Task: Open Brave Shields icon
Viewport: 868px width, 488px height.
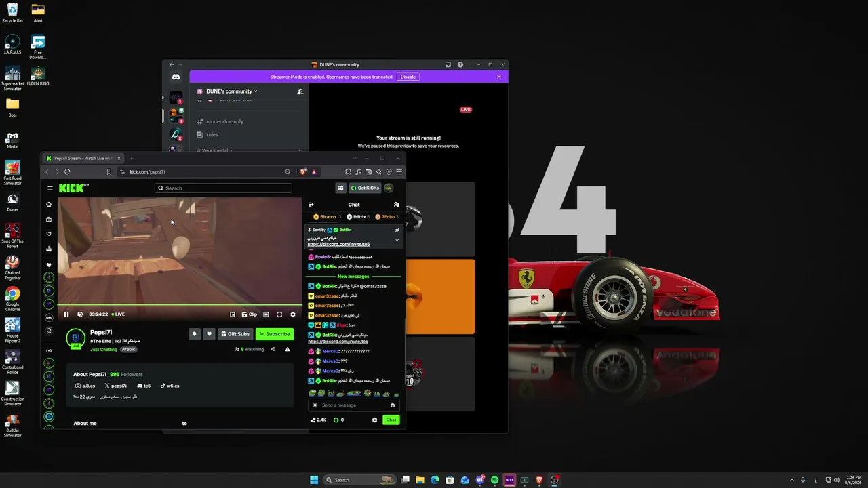Action: coord(303,172)
